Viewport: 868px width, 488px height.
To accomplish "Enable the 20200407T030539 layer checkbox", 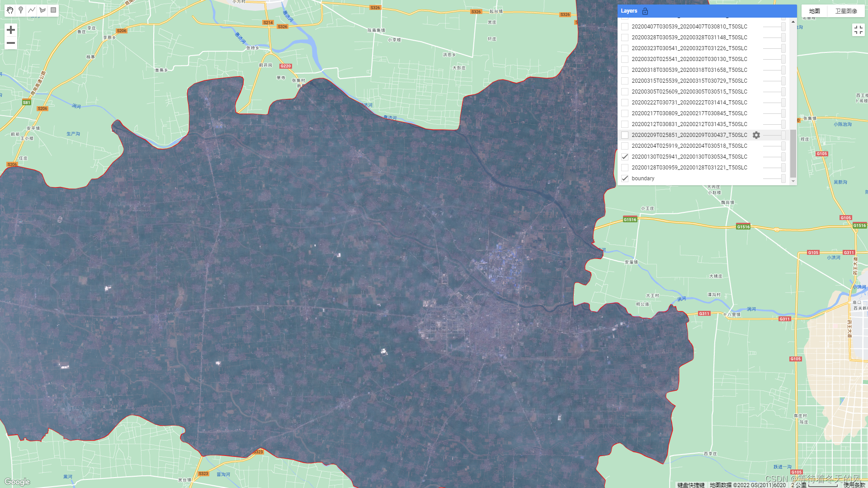I will [625, 27].
